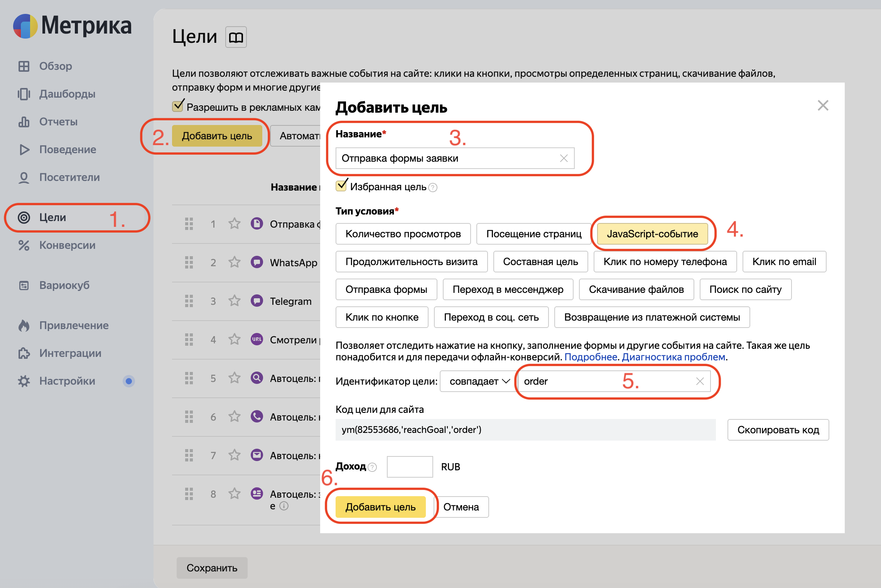Click the Вариокуб icon
The height and width of the screenshot is (588, 881).
pos(24,286)
